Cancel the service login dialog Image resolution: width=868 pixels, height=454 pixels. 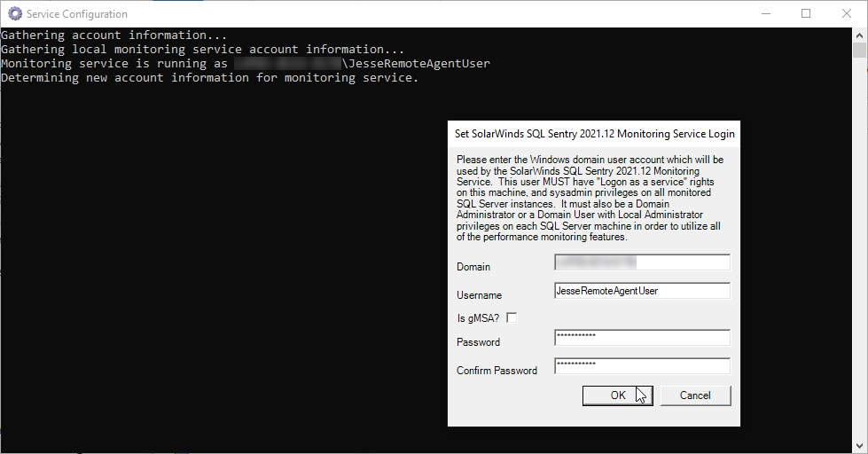click(x=695, y=395)
